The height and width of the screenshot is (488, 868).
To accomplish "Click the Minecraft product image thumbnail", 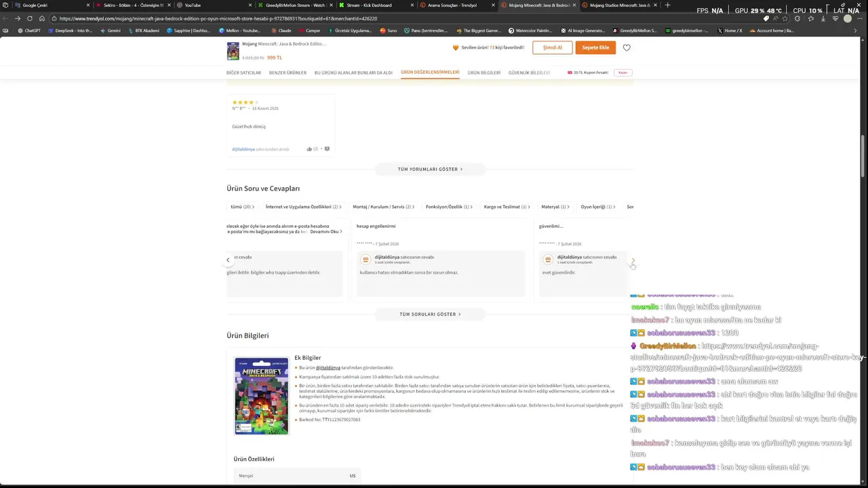I will (x=261, y=396).
